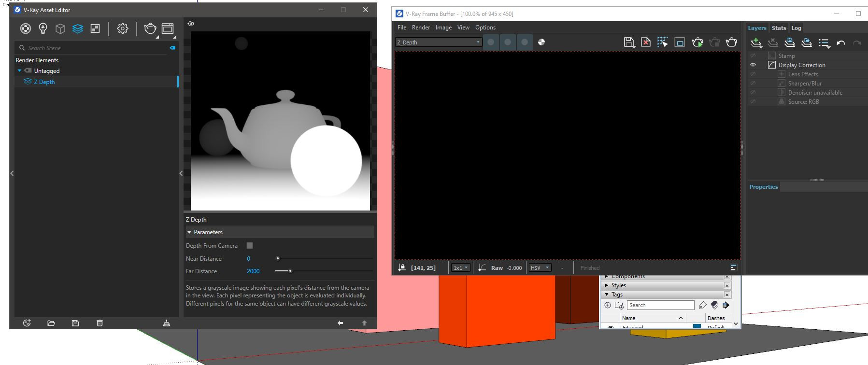Viewport: 868px width, 365px height.
Task: Save current channel in Frame Buffer
Action: 629,42
